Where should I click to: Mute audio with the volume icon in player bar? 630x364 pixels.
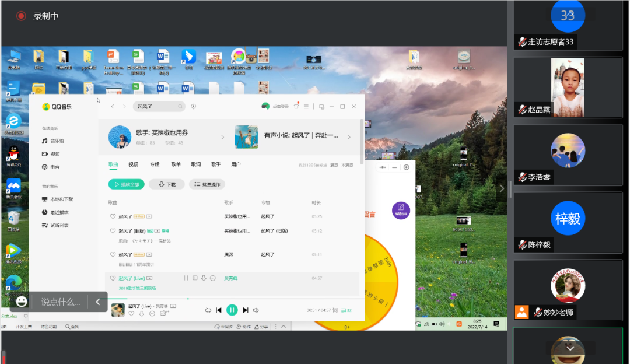click(257, 310)
